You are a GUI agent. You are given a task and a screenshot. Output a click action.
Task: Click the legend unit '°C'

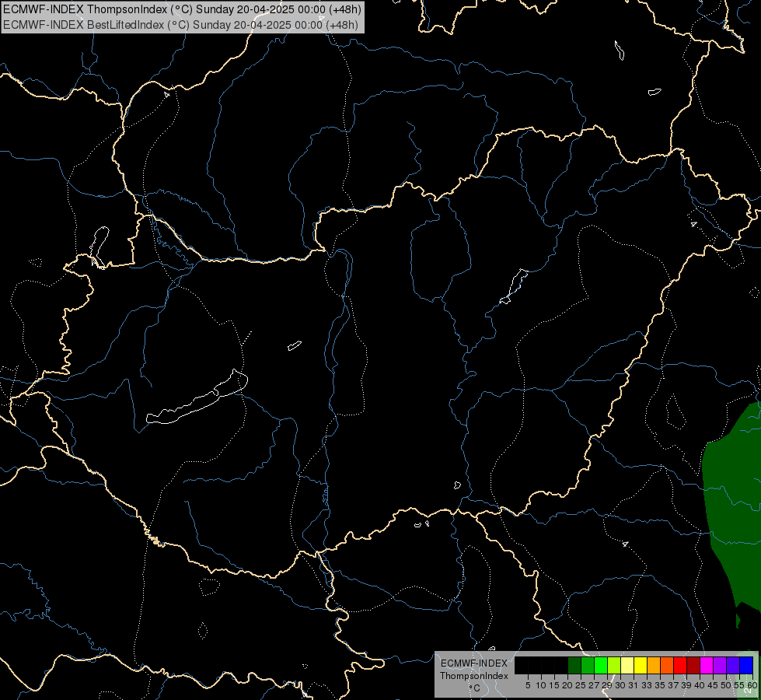[x=475, y=688]
